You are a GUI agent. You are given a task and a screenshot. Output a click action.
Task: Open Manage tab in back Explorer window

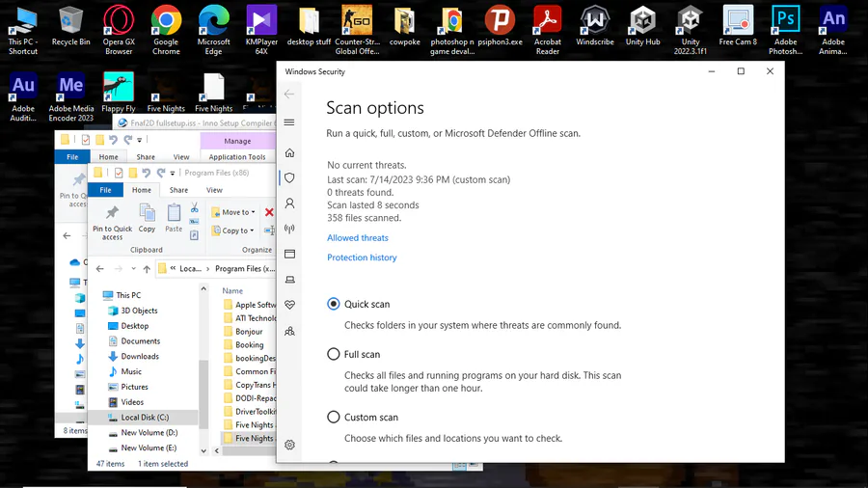[x=237, y=141]
